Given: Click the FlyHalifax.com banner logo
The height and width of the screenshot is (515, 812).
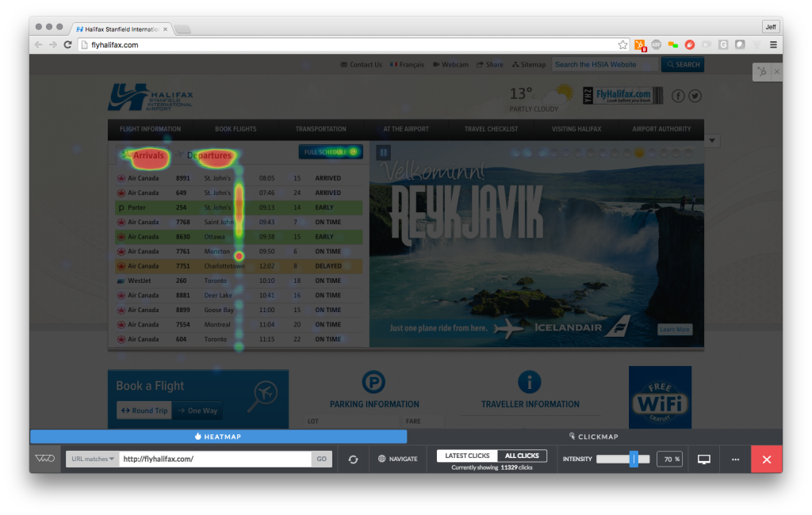Looking at the screenshot, I should tap(623, 96).
